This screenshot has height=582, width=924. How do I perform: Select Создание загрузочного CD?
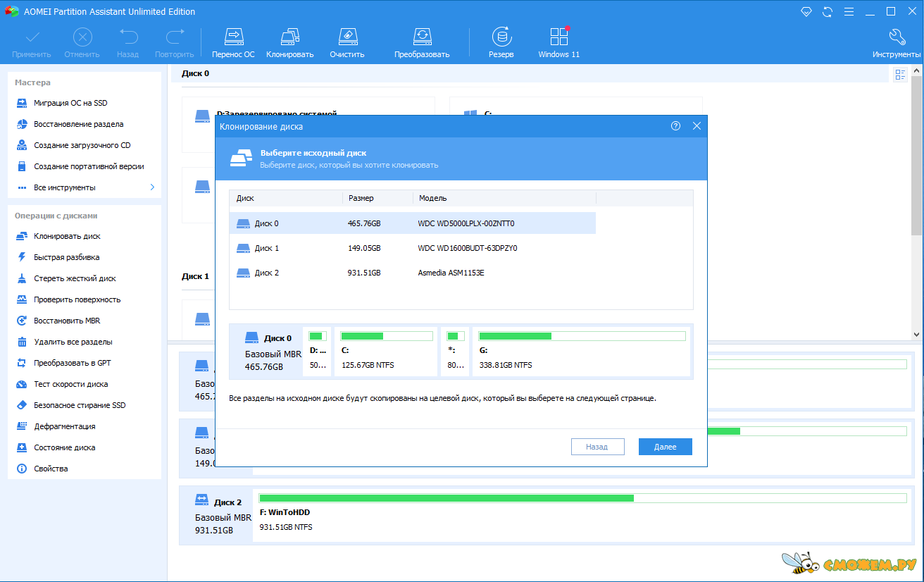click(x=82, y=145)
